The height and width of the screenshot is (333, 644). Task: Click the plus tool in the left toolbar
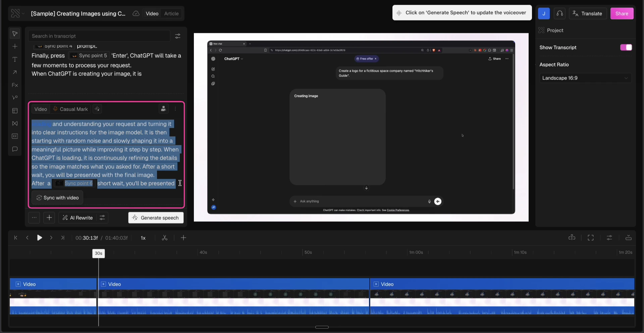pyautogui.click(x=15, y=46)
